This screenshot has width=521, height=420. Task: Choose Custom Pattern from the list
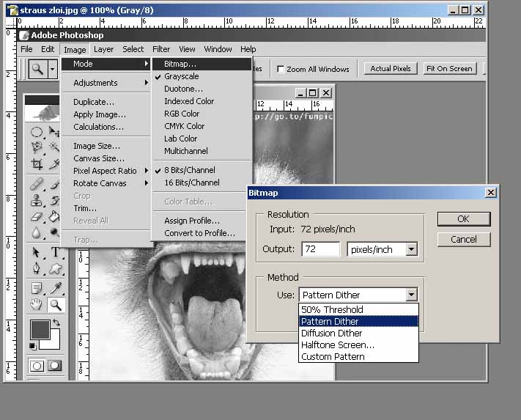pyautogui.click(x=358, y=356)
